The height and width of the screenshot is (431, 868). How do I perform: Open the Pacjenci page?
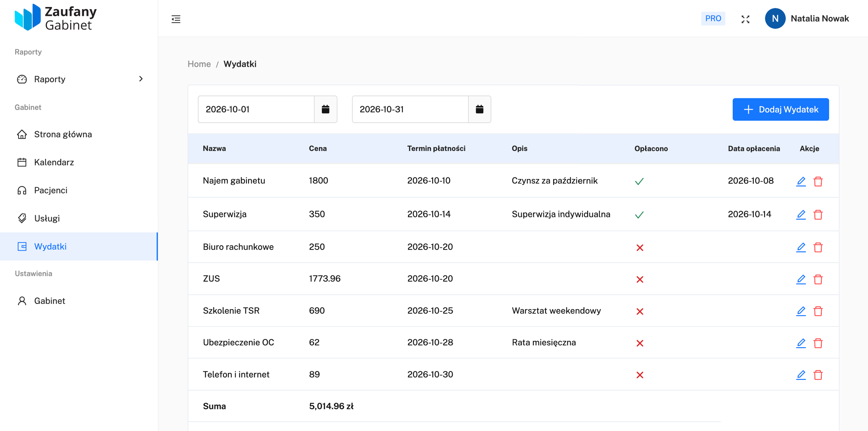pos(79,191)
